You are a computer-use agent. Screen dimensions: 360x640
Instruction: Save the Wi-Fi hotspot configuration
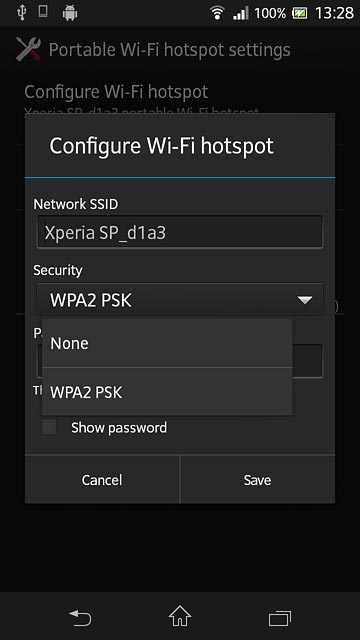pos(257,480)
